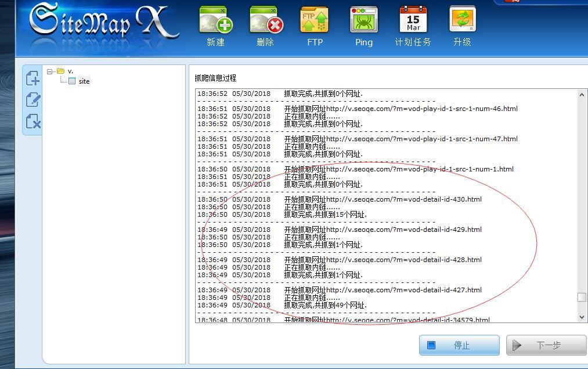Click the vod-detail-id-34579.html log line
This screenshot has width=588, height=369.
point(344,320)
